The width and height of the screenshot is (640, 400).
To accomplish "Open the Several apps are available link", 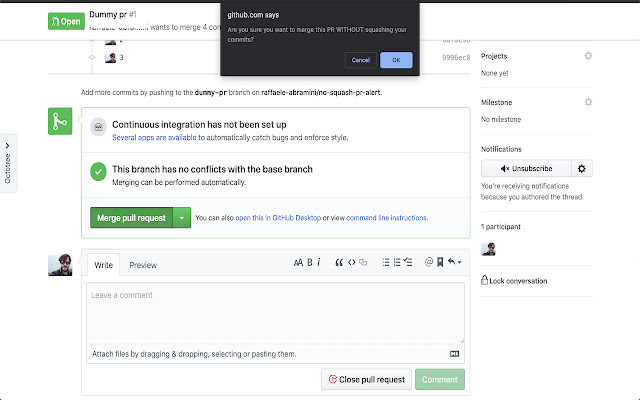I will [154, 138].
